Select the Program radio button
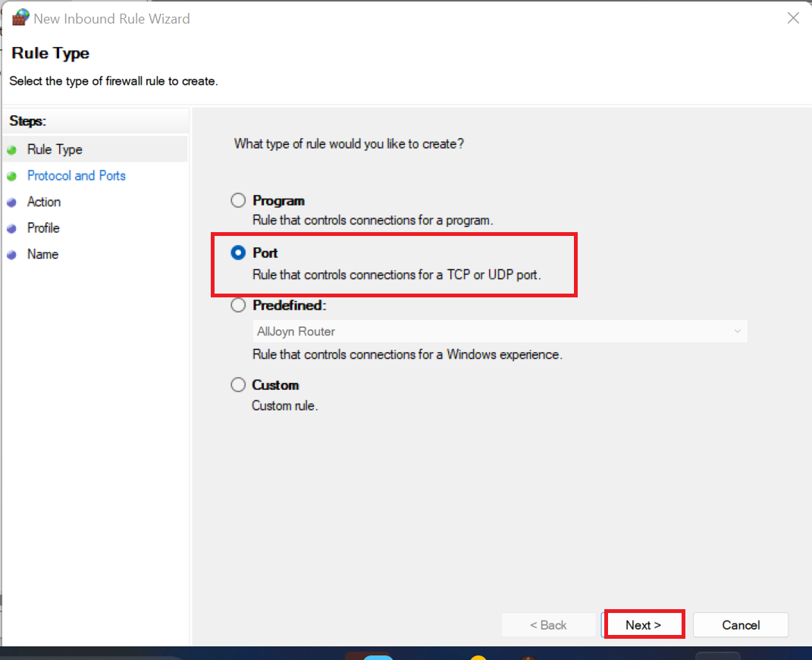This screenshot has width=812, height=660. (238, 200)
